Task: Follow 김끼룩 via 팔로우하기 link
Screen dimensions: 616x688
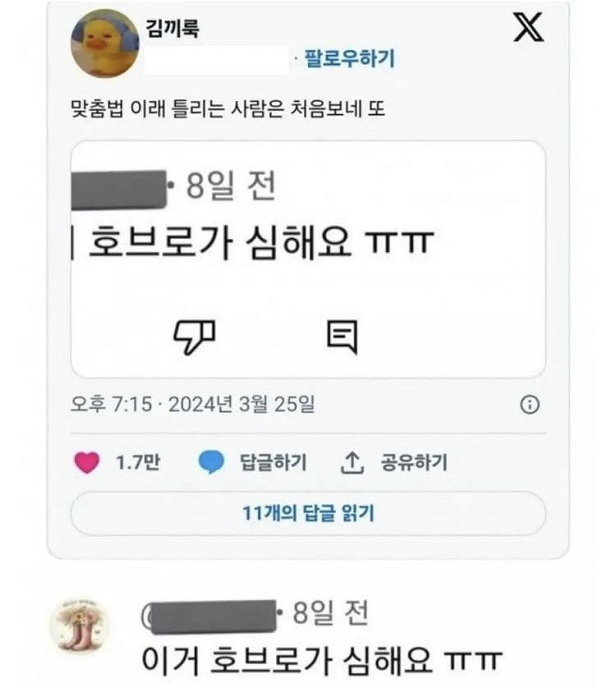Action: (x=350, y=58)
